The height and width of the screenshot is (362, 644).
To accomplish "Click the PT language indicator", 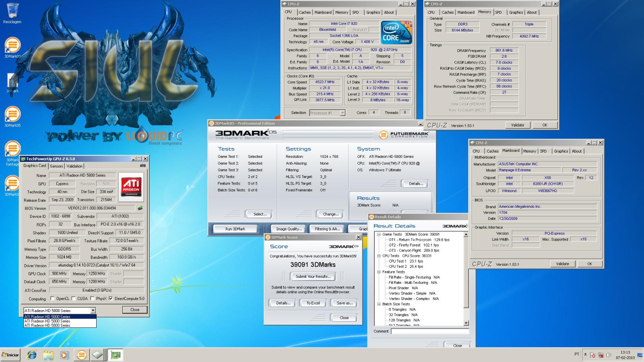I will click(x=576, y=354).
